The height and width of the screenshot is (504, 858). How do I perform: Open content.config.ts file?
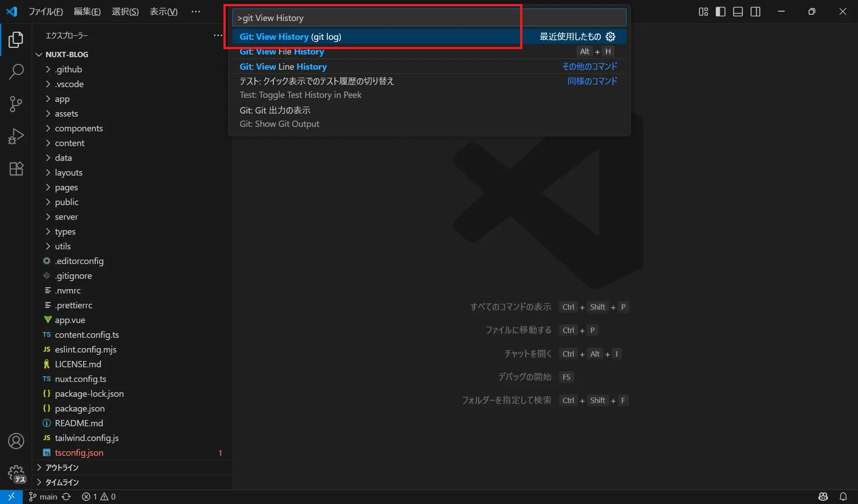[x=132, y=335]
